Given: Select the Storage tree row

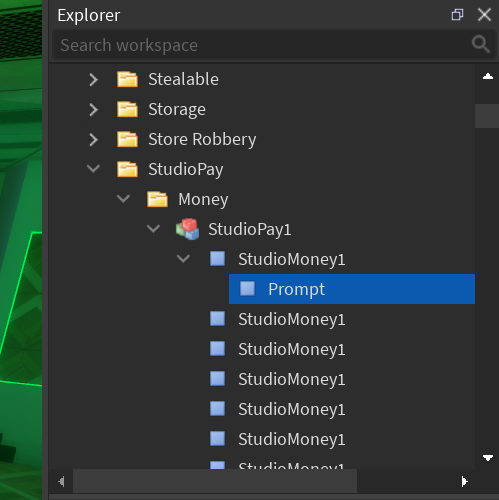Looking at the screenshot, I should pyautogui.click(x=262, y=109).
